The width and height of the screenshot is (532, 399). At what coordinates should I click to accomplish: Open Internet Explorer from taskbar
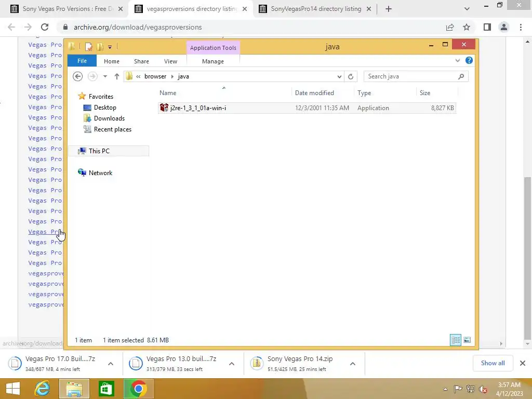pyautogui.click(x=43, y=389)
